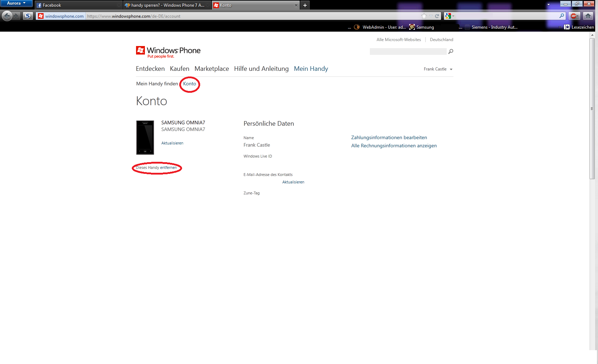Click the S toolbar icon

coord(28,16)
